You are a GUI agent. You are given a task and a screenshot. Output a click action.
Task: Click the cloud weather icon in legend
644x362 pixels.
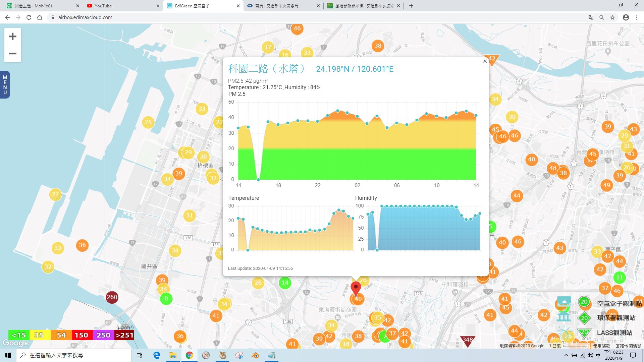(564, 302)
